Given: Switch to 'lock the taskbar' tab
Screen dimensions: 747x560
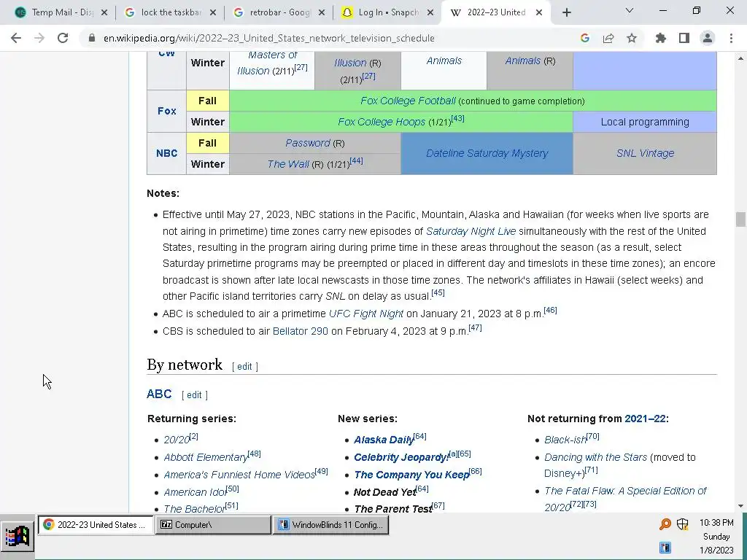Looking at the screenshot, I should [169, 12].
